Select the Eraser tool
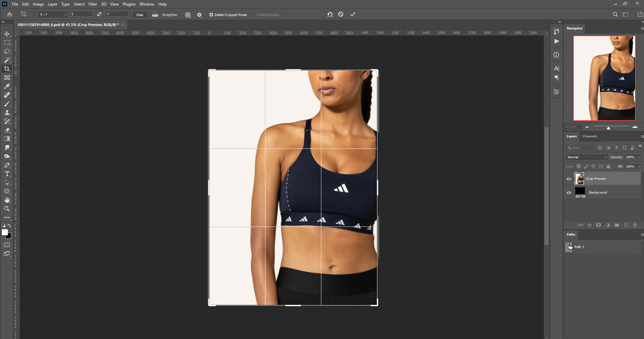 [7, 130]
